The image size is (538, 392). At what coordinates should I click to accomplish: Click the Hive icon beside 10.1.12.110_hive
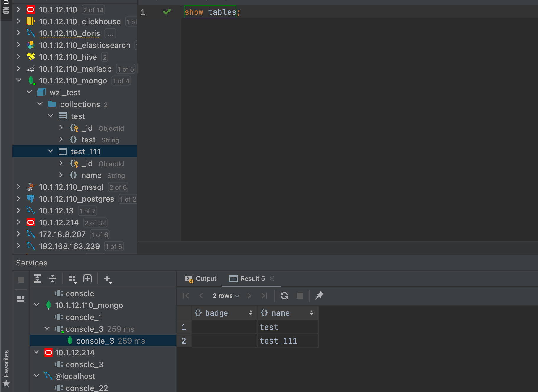[x=31, y=57]
